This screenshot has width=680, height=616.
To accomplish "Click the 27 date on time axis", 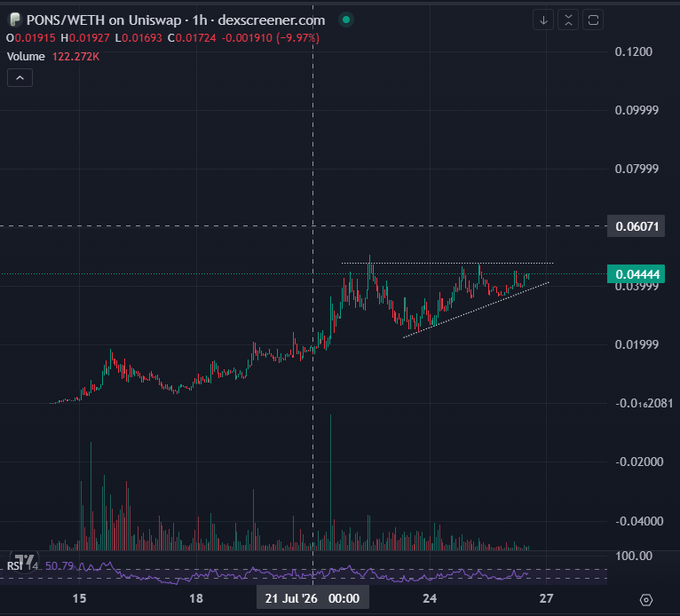I will (x=546, y=599).
